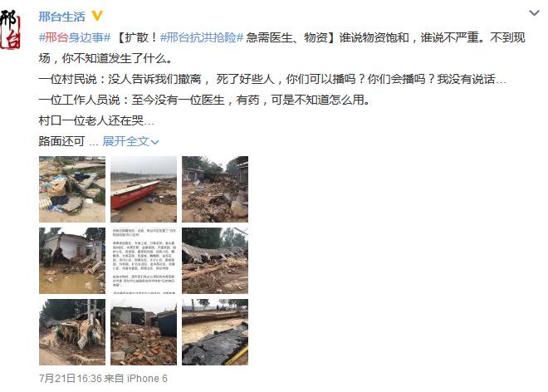
Task: Open the #邢台抗洪抢险# hashtag topic
Action: (x=201, y=37)
